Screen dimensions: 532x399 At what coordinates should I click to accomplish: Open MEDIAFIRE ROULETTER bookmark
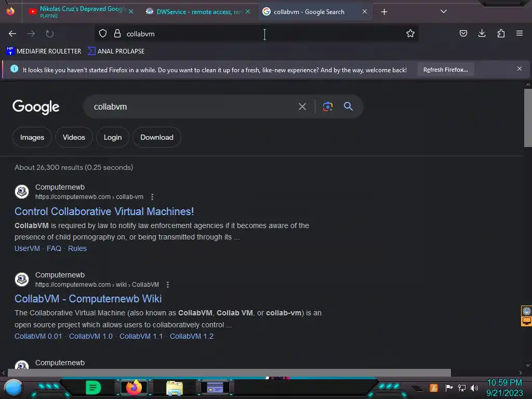(x=44, y=51)
